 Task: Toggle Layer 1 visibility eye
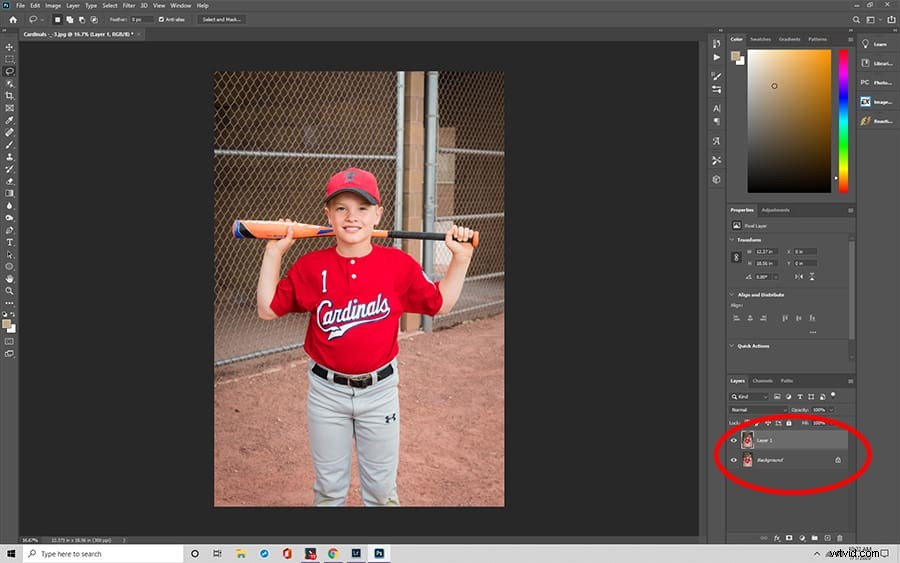[734, 440]
